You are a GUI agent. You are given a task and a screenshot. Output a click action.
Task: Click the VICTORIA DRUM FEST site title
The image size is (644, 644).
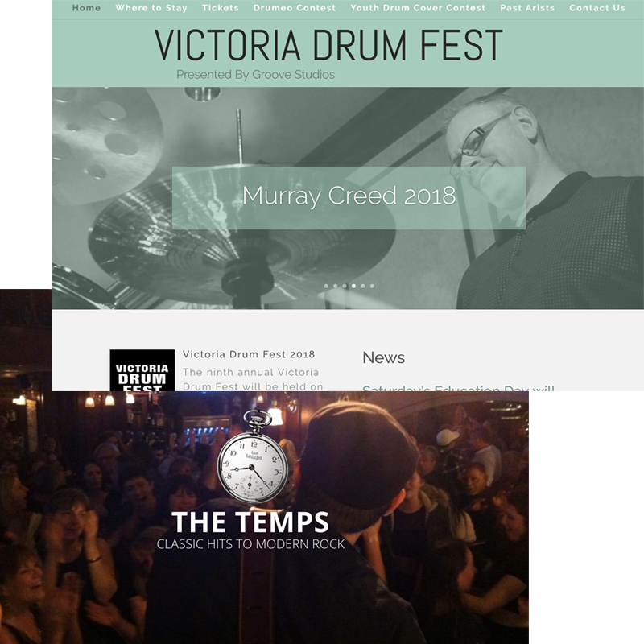(x=328, y=45)
